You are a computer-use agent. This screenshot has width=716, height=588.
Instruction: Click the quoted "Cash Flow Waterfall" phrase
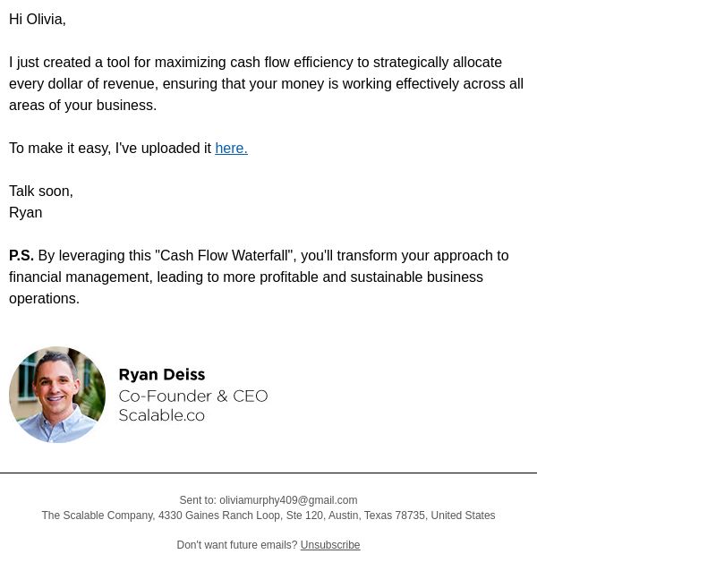point(224,256)
